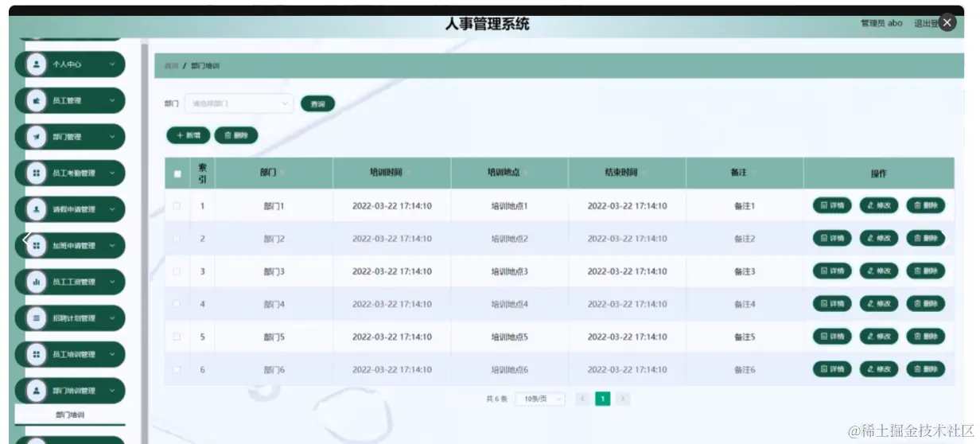Click 删除 for row 部门3
The image size is (980, 444).
[x=926, y=271]
